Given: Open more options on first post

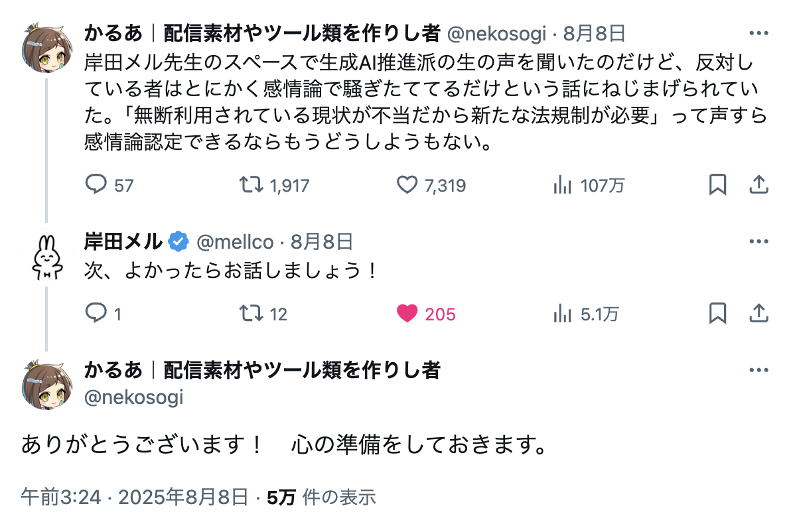Looking at the screenshot, I should [758, 33].
